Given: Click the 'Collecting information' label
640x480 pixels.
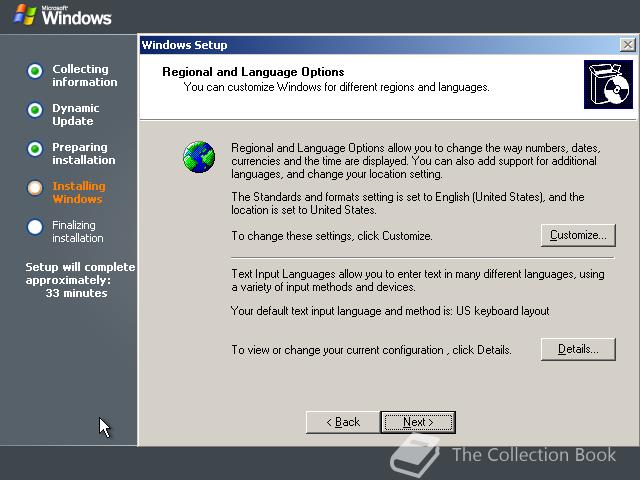Looking at the screenshot, I should (x=84, y=76).
